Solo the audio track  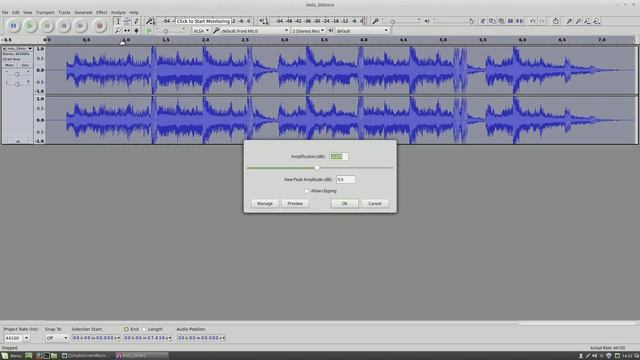click(x=25, y=65)
